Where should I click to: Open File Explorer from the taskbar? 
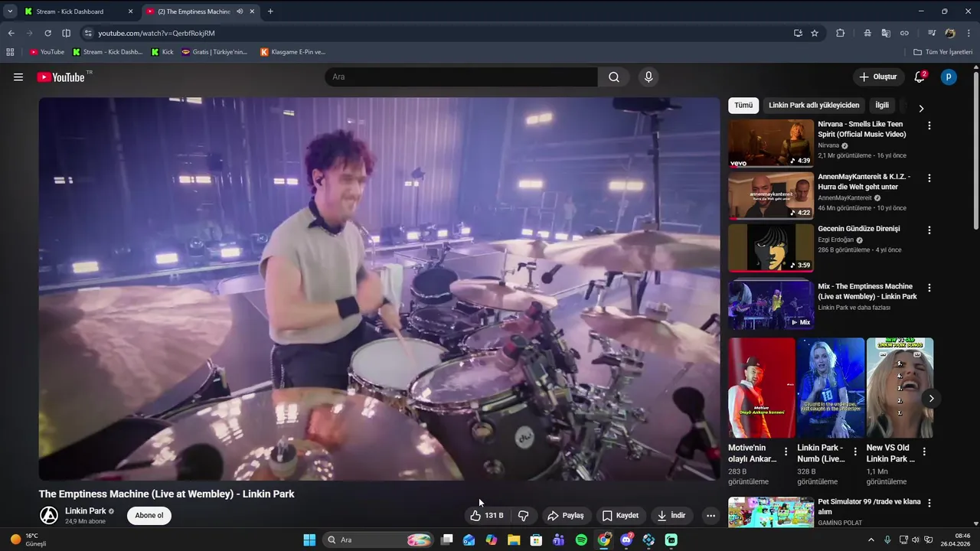(514, 540)
